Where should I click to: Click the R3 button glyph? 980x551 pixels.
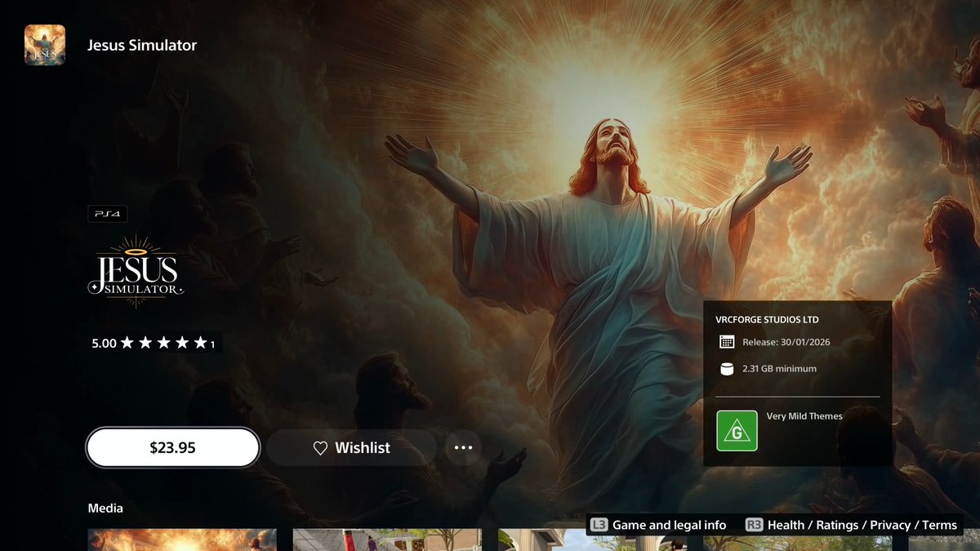pos(754,525)
